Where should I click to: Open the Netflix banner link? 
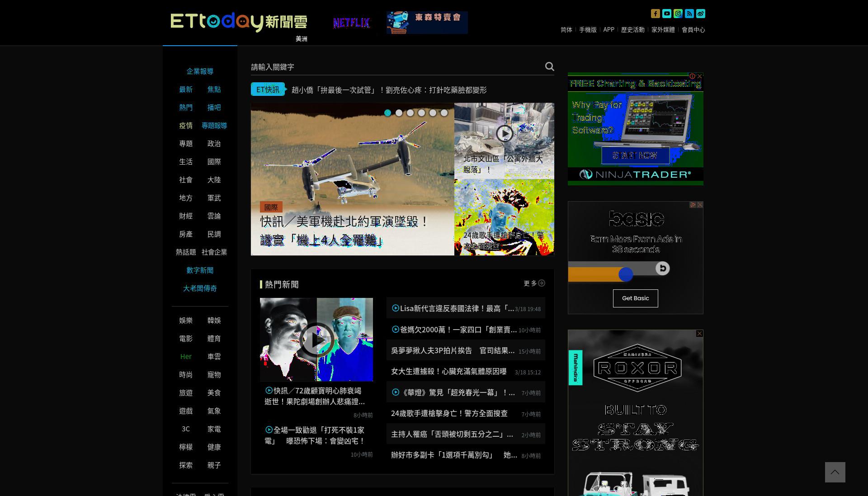pos(351,23)
